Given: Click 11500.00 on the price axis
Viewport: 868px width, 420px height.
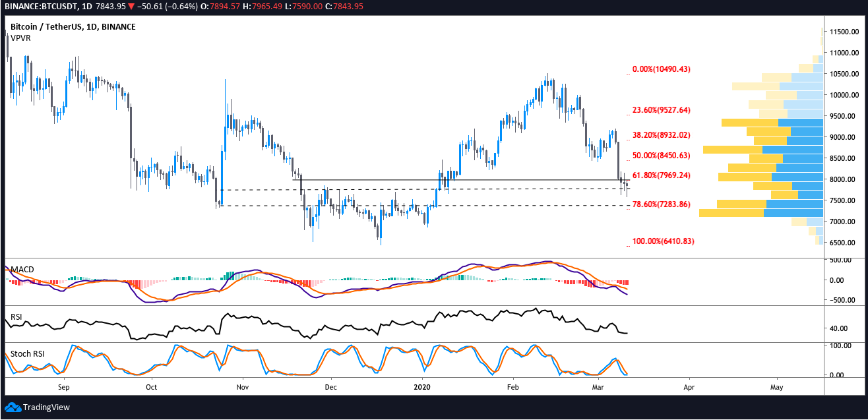Looking at the screenshot, I should point(844,32).
